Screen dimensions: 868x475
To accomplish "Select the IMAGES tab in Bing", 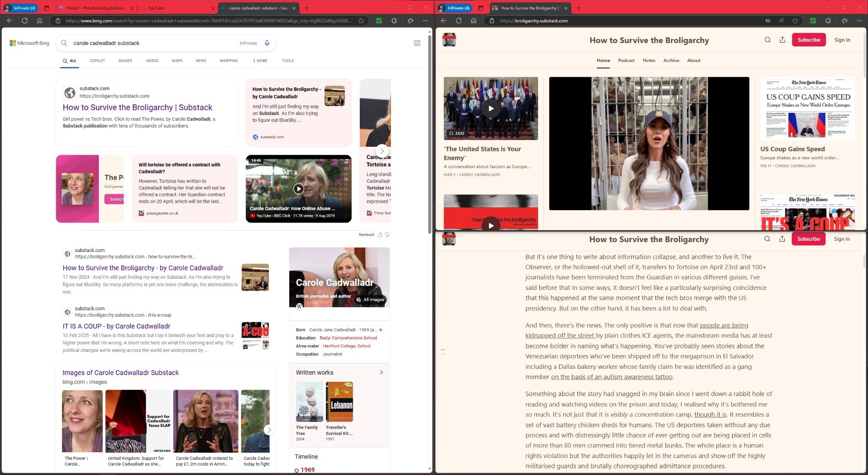I will click(125, 61).
